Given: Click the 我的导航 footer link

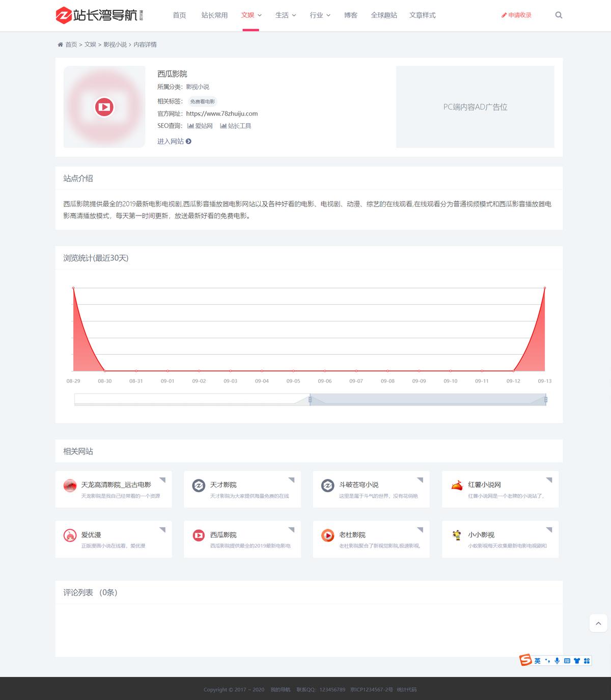Looking at the screenshot, I should pos(280,690).
